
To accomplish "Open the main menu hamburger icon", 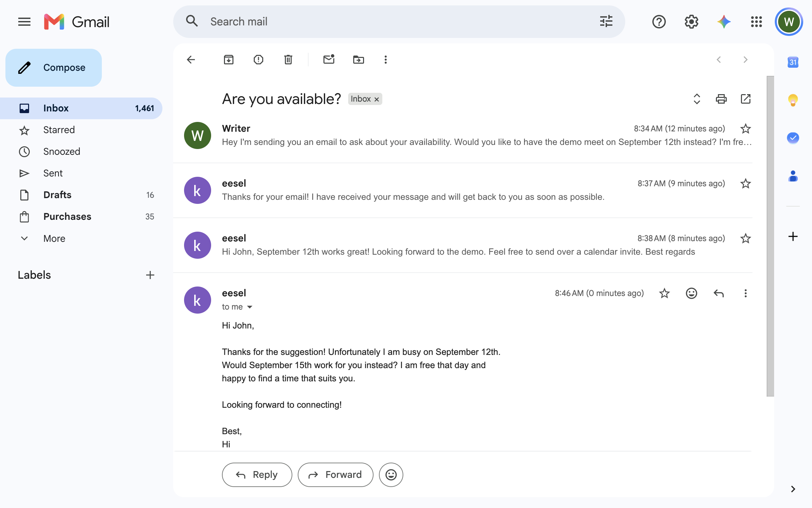I will click(24, 22).
